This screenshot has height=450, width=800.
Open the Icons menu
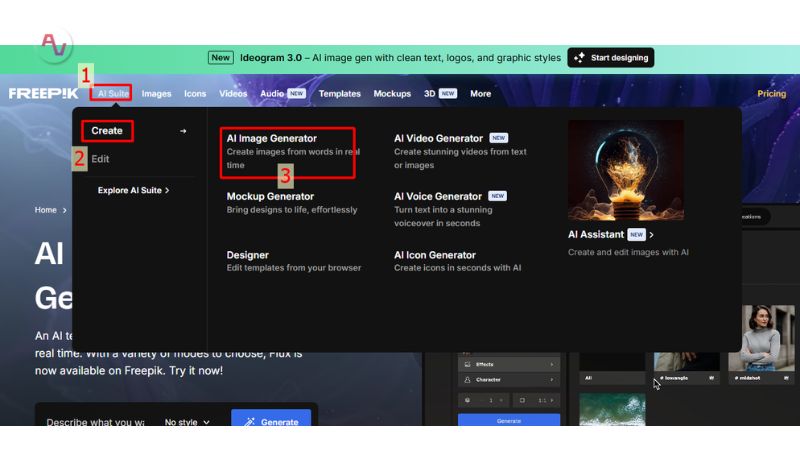195,94
